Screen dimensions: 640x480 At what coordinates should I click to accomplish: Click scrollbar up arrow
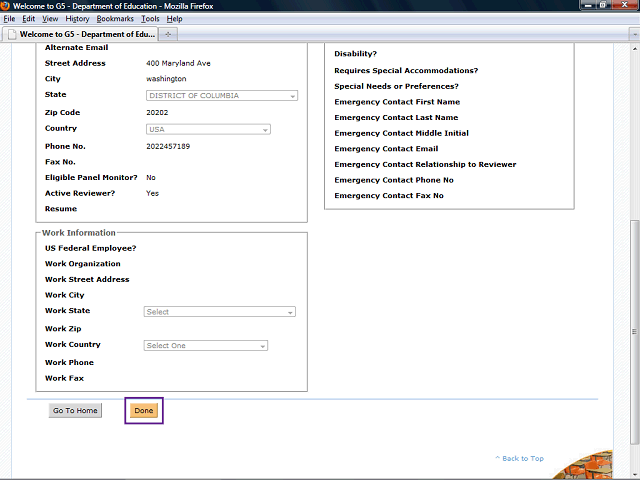635,49
